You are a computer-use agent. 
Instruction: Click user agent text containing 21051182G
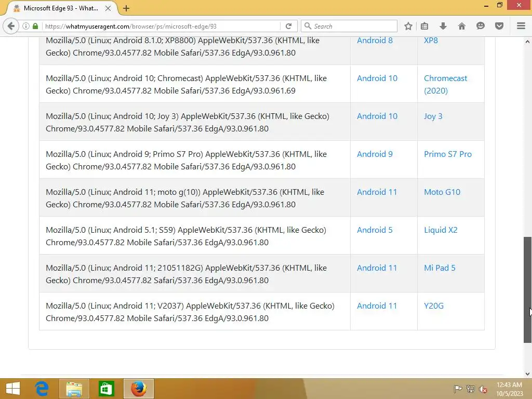(x=187, y=274)
